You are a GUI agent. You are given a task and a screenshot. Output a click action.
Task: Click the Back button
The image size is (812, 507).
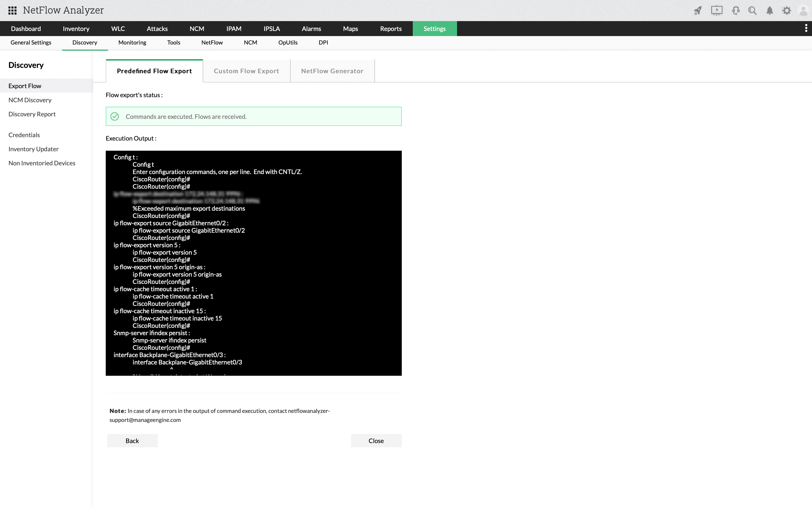click(132, 441)
